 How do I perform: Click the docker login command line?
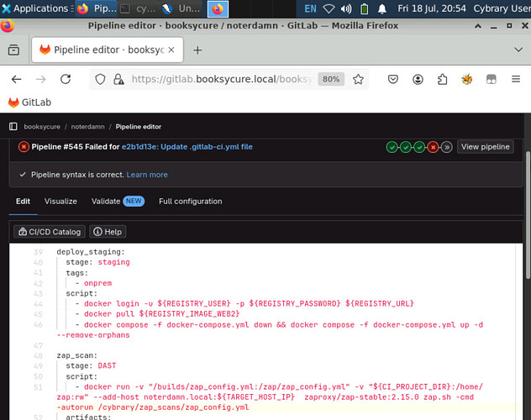[244, 303]
